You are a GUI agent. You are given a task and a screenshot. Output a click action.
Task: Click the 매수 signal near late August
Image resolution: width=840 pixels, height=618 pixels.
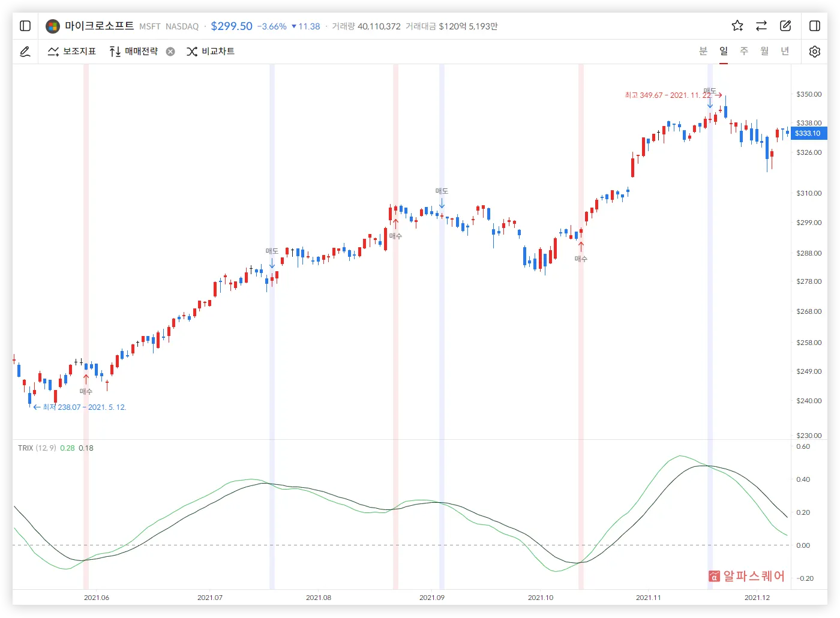pyautogui.click(x=395, y=236)
